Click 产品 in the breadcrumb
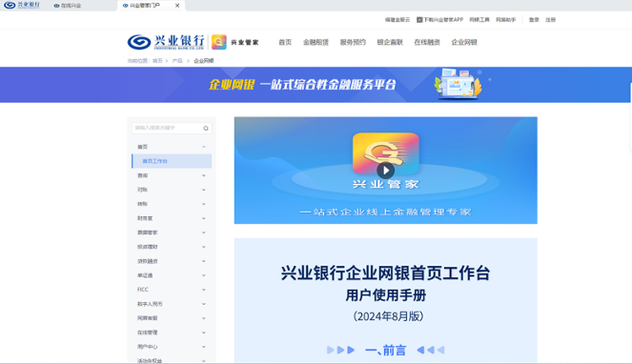The height and width of the screenshot is (364, 632). pos(177,60)
